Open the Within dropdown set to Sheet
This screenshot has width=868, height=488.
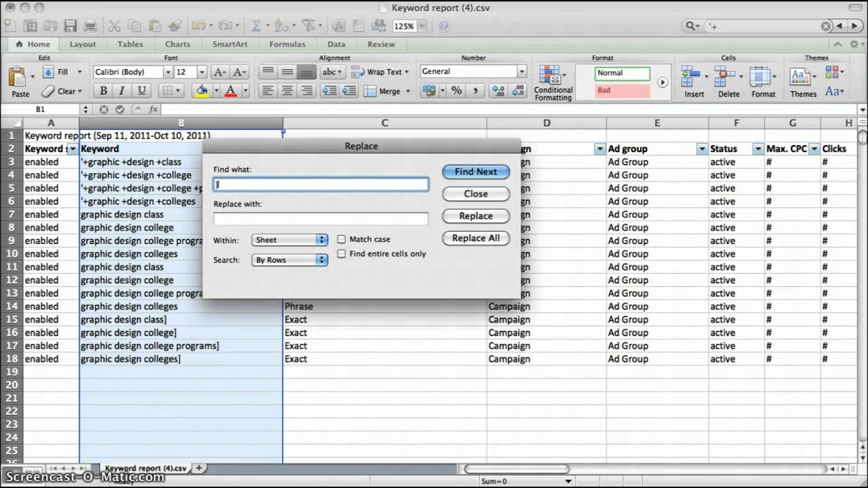point(290,240)
